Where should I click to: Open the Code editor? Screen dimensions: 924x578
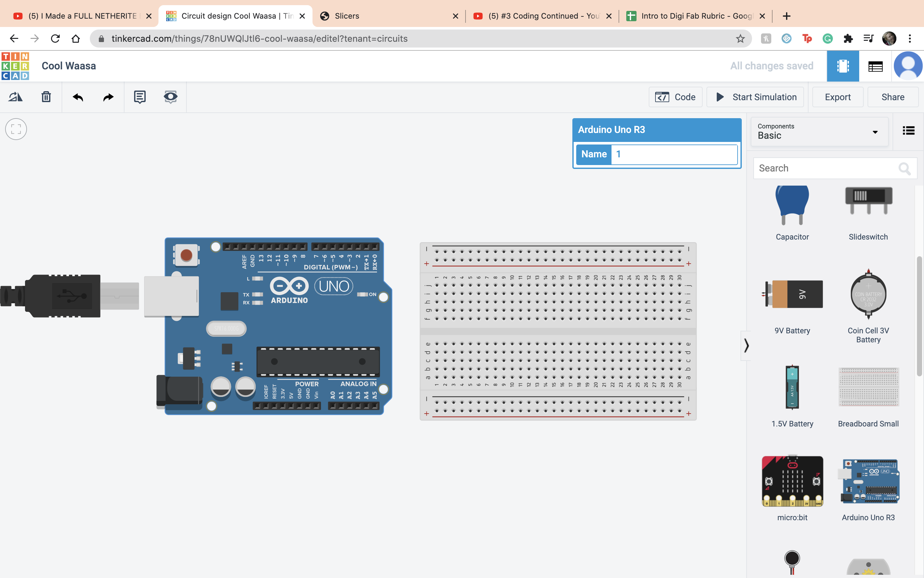click(x=675, y=97)
